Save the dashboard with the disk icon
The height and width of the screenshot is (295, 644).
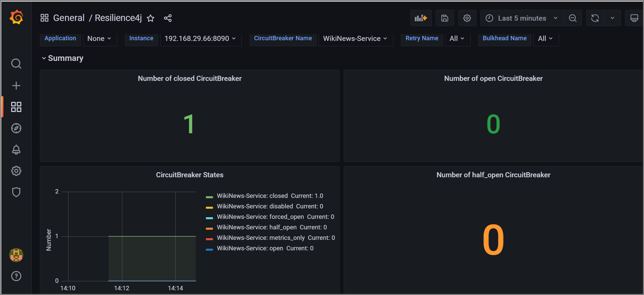pos(445,18)
